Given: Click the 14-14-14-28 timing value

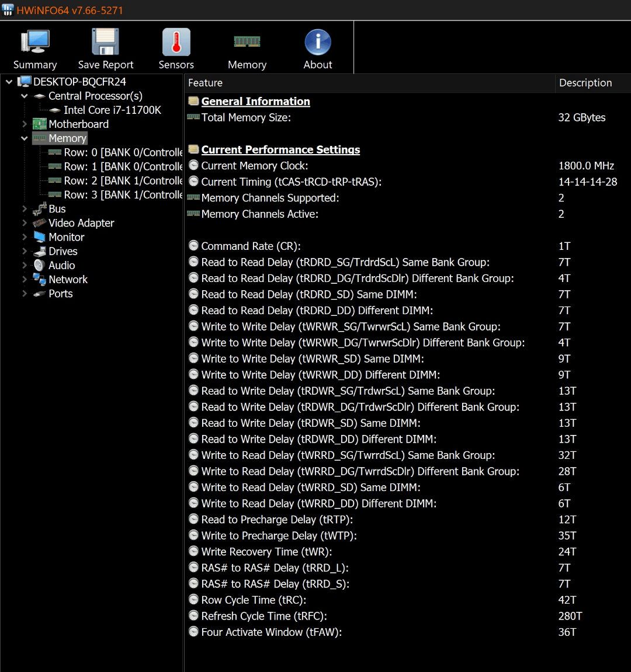Looking at the screenshot, I should 587,182.
